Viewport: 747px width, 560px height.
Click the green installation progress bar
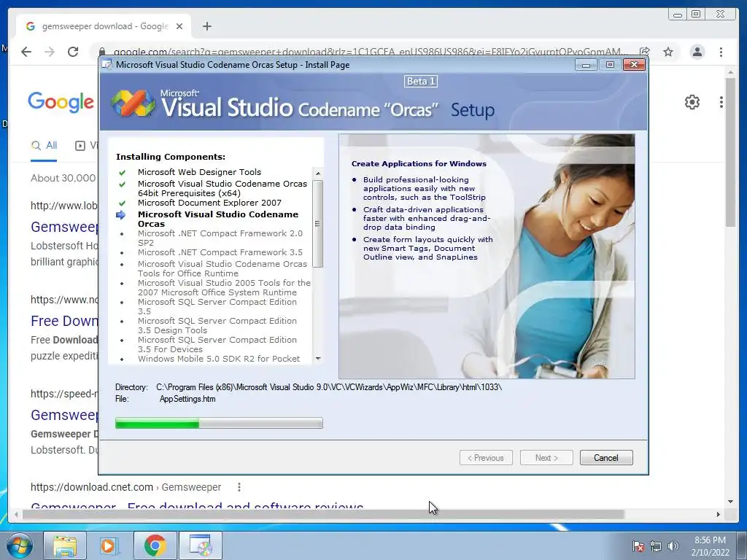219,423
